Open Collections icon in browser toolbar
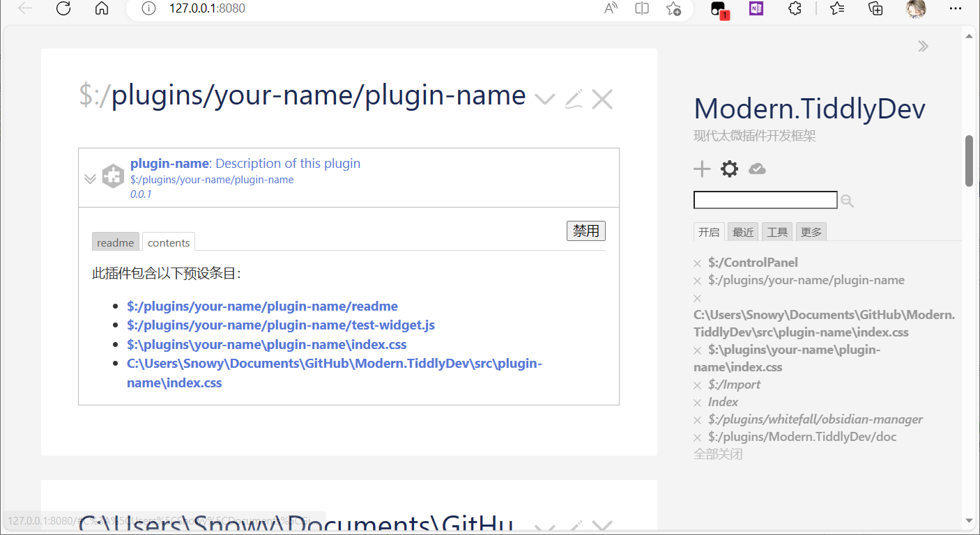This screenshot has width=980, height=535. click(x=876, y=8)
